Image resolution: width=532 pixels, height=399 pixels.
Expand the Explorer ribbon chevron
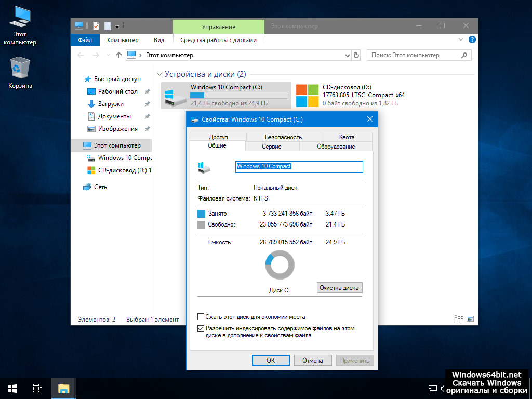tap(460, 39)
